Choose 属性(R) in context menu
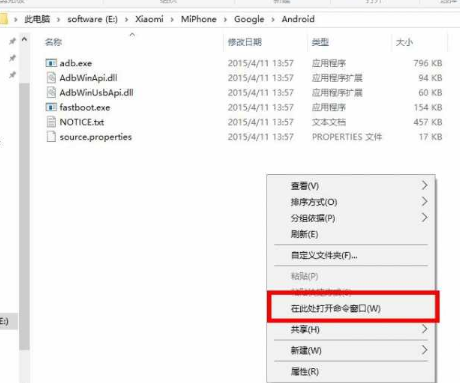Viewport: 460px width, 383px height. 351,371
